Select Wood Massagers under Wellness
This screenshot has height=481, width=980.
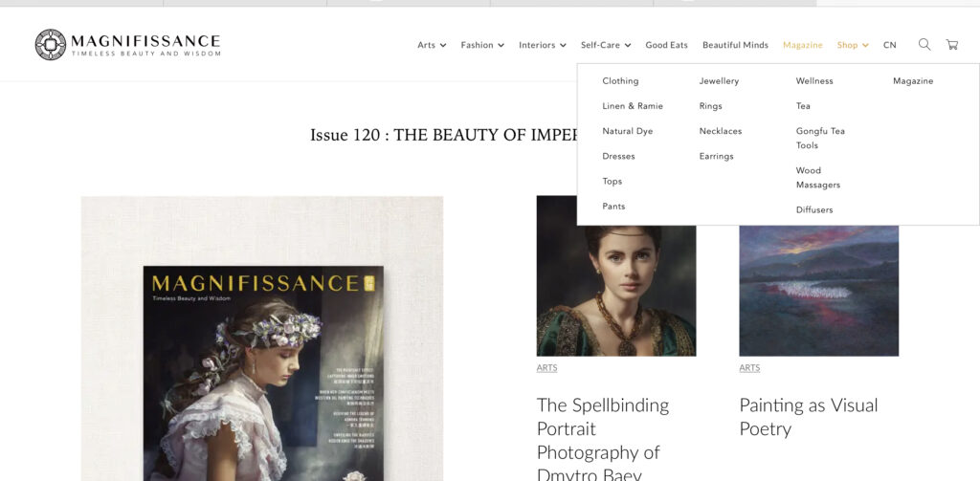[x=817, y=178]
